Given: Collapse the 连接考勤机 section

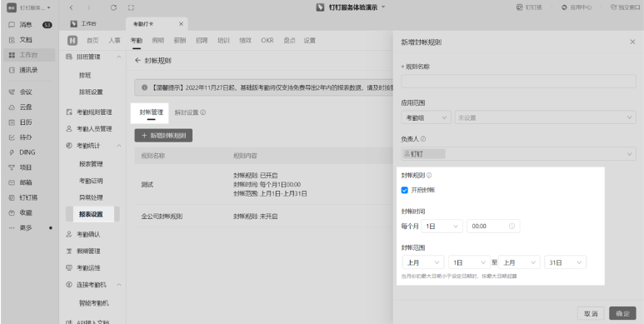Looking at the screenshot, I should tap(118, 285).
